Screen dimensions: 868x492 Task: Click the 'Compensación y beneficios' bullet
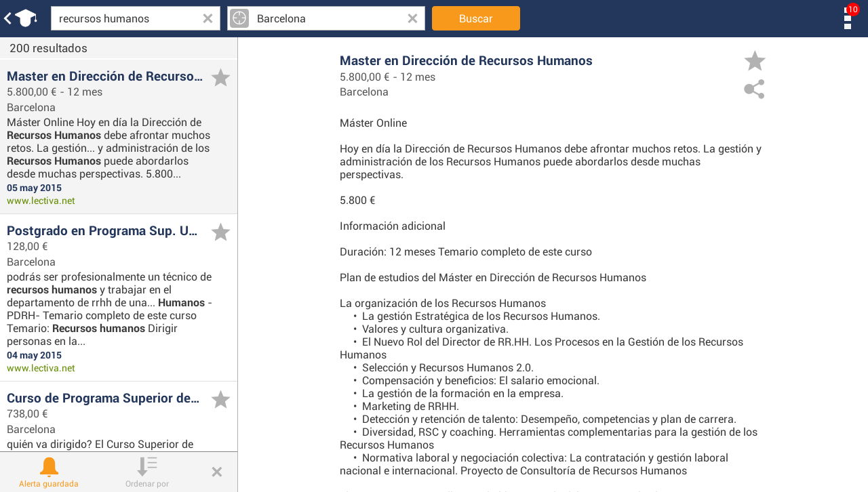tap(481, 380)
